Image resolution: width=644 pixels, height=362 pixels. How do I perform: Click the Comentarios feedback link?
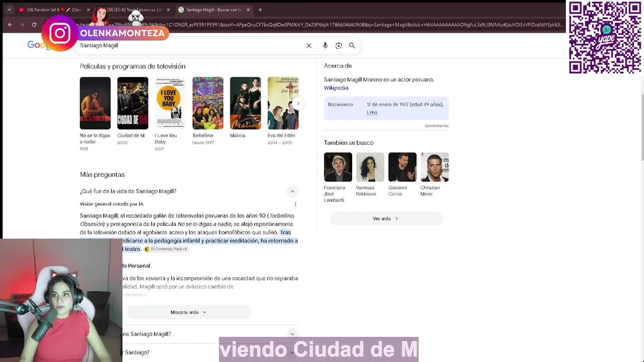pos(437,126)
